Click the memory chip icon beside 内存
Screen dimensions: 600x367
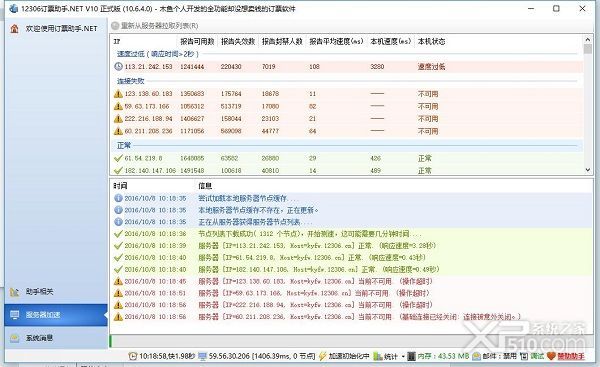pyautogui.click(x=411, y=356)
